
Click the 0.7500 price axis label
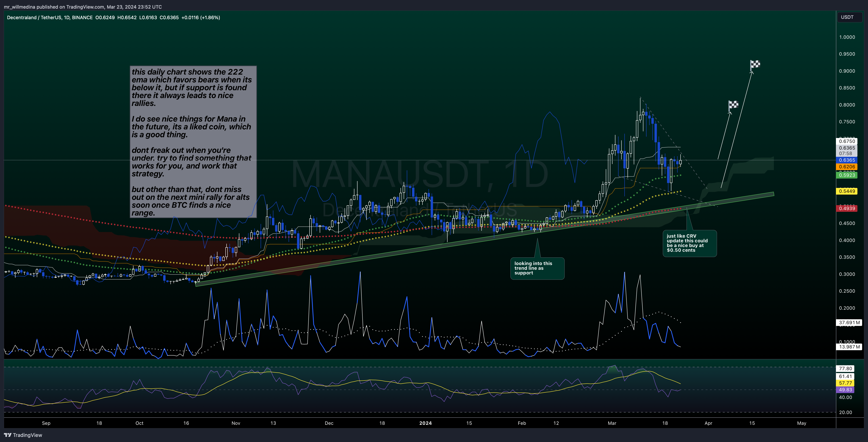847,122
